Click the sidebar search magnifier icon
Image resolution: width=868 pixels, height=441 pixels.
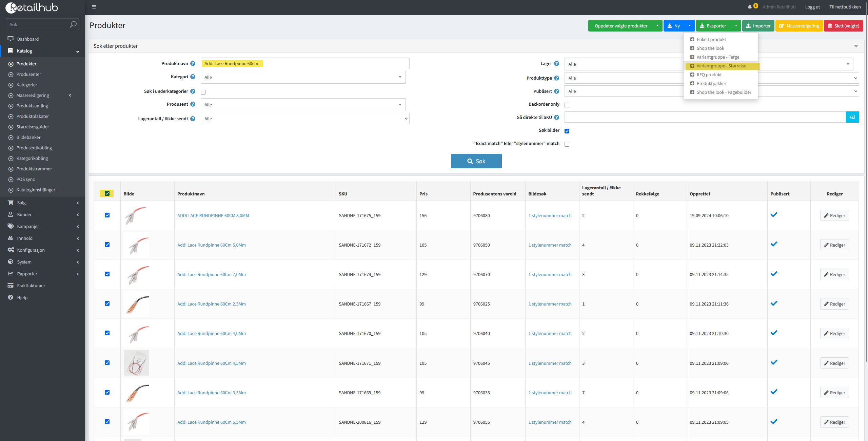[x=73, y=24]
